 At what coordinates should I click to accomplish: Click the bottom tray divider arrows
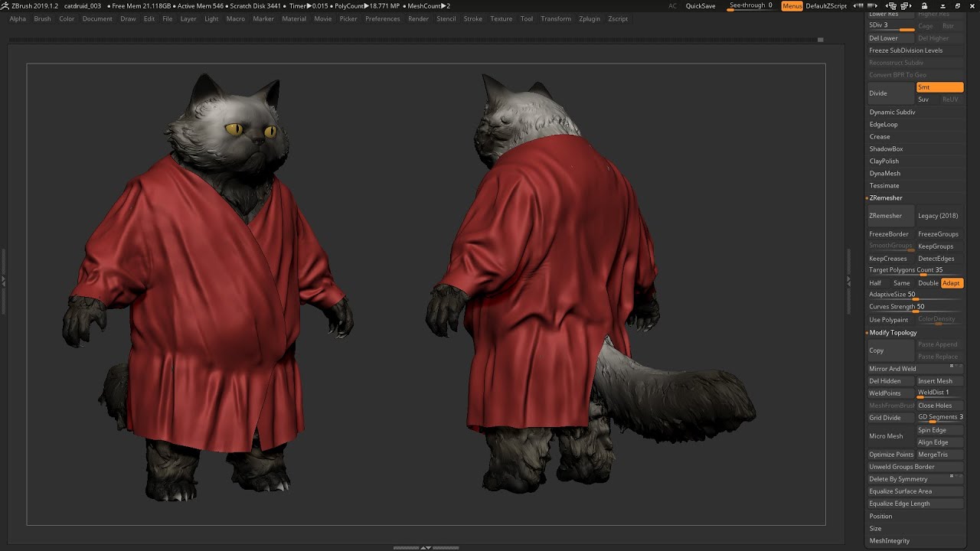click(x=426, y=548)
